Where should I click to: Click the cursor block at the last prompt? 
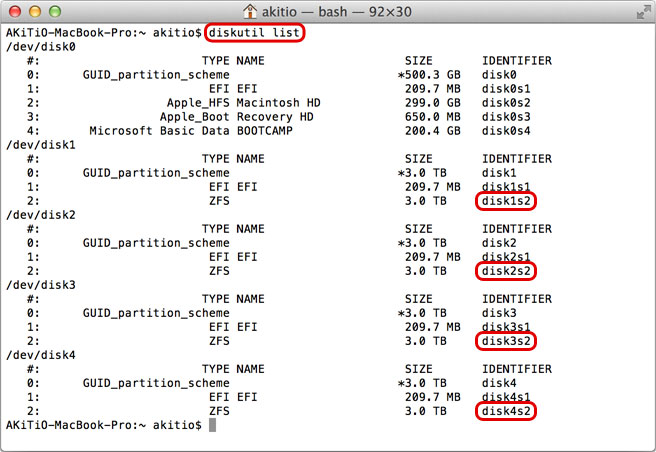[212, 425]
